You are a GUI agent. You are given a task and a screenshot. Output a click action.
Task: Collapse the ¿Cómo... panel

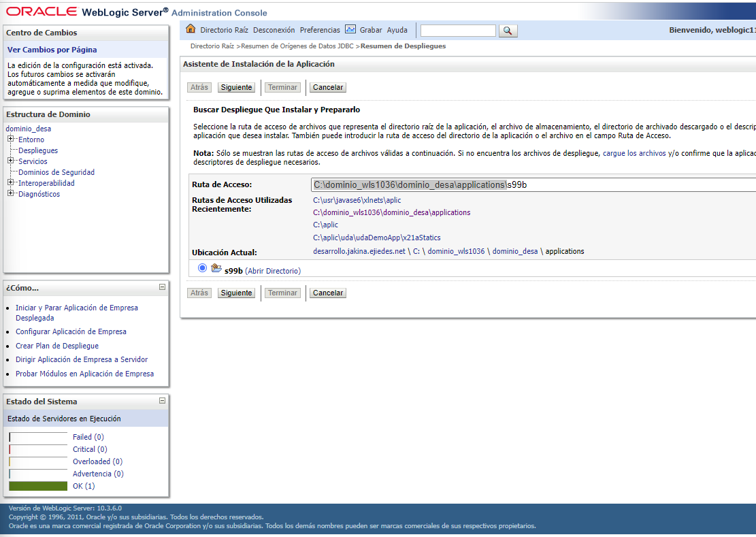pyautogui.click(x=163, y=287)
